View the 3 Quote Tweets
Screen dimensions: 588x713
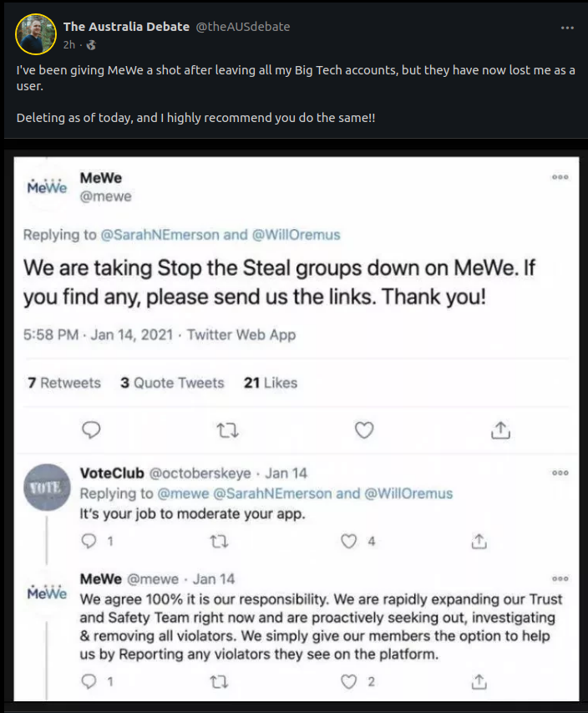(x=172, y=383)
